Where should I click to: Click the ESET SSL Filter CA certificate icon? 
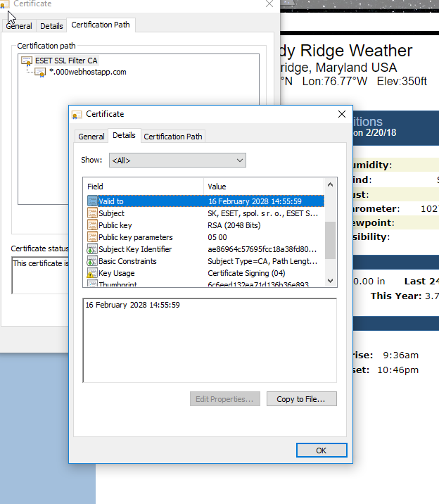coord(27,61)
